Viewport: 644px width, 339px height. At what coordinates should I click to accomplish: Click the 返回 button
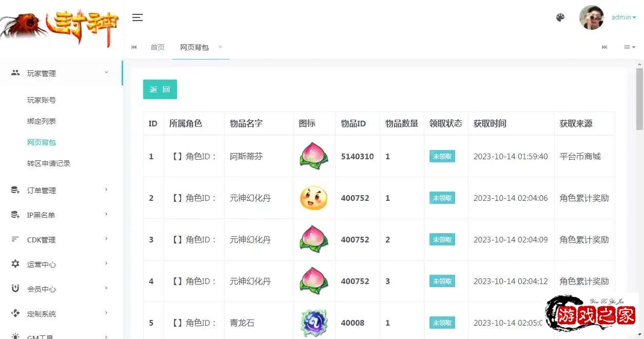point(160,89)
